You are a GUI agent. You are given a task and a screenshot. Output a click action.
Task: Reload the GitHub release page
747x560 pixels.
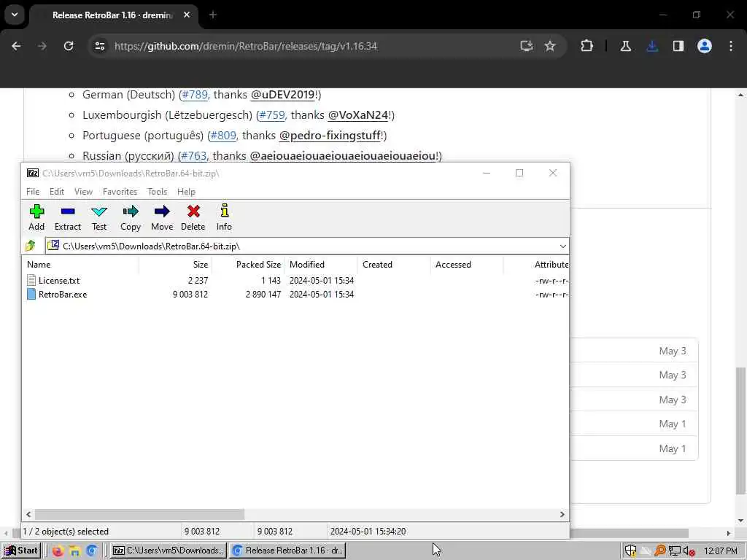tap(69, 46)
